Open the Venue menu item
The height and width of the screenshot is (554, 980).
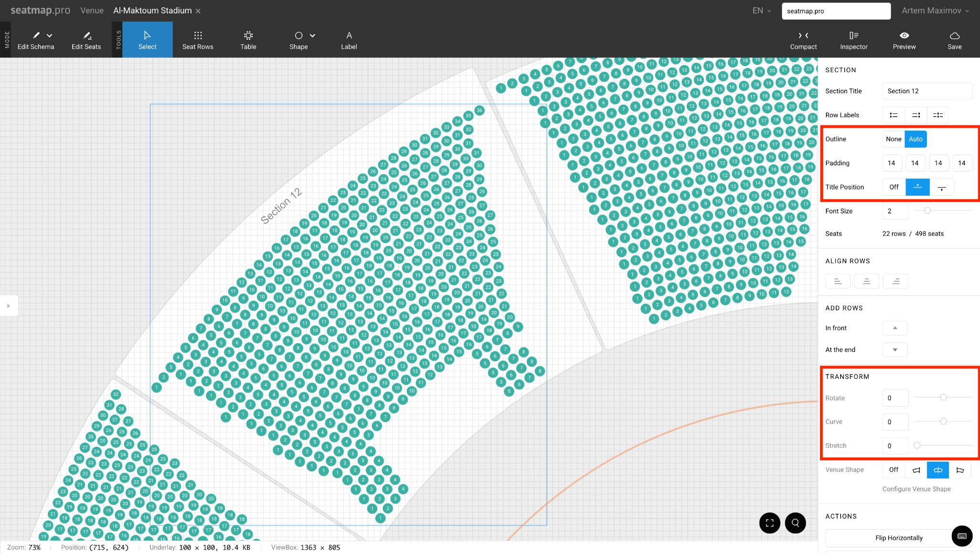[92, 11]
